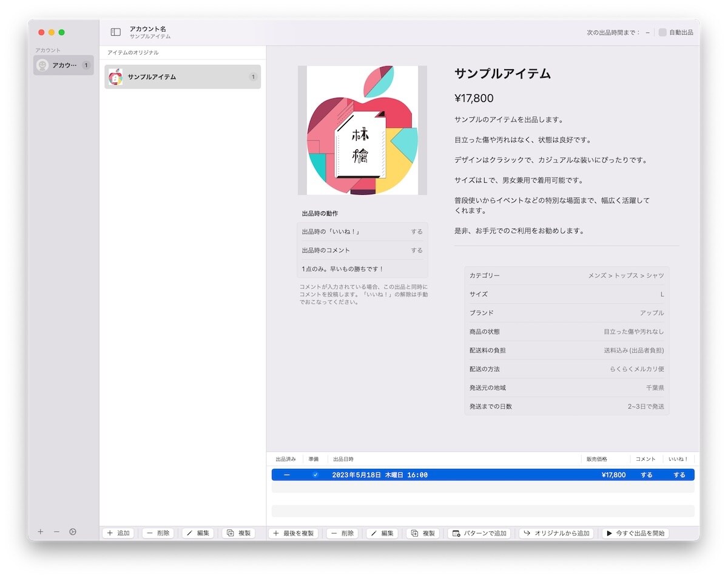
Task: Toggle the sidebar visibility icon
Action: 115,32
